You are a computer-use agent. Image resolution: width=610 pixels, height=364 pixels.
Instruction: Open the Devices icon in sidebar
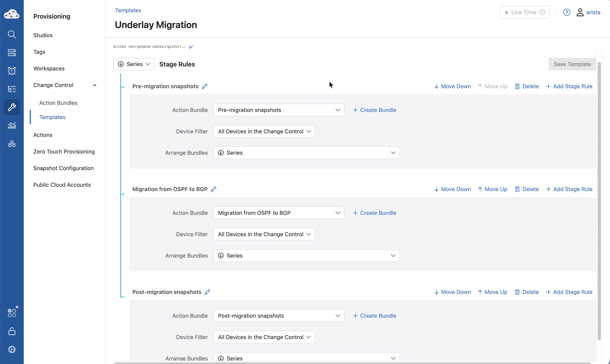tap(12, 53)
